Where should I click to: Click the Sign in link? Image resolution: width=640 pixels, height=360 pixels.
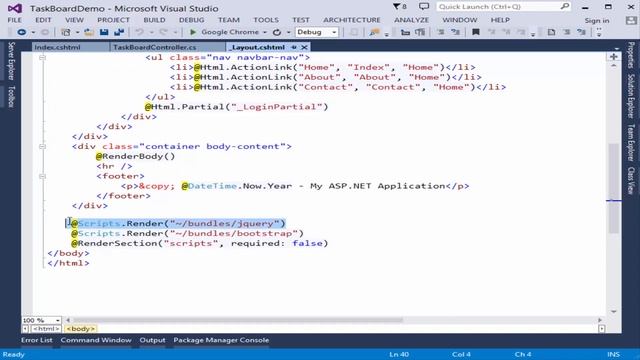point(597,20)
